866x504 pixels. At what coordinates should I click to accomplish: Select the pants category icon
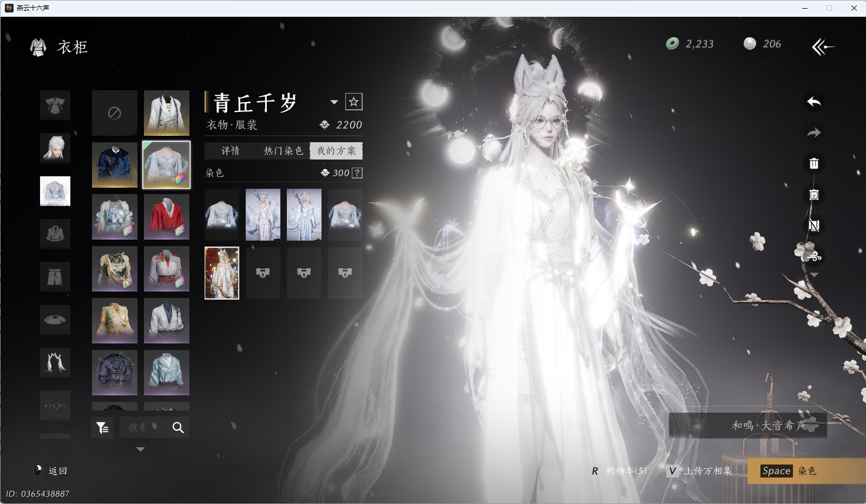(x=55, y=277)
